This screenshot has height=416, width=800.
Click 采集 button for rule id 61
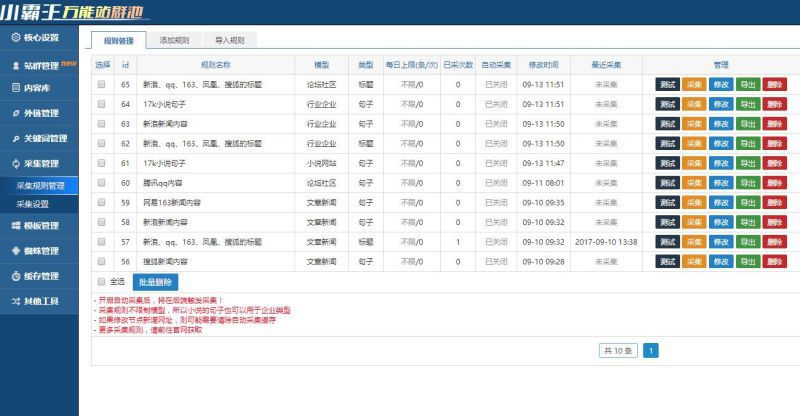(694, 163)
